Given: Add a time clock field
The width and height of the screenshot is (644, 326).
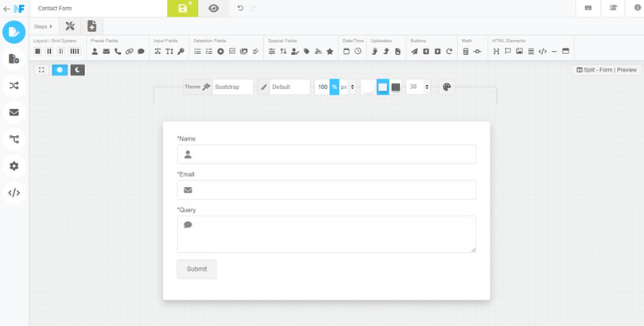Looking at the screenshot, I should pos(358,52).
